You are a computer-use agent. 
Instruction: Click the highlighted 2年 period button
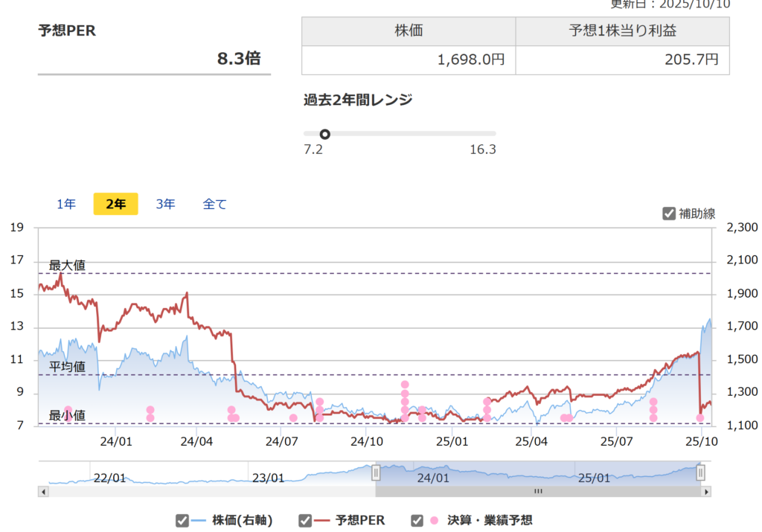click(x=115, y=204)
